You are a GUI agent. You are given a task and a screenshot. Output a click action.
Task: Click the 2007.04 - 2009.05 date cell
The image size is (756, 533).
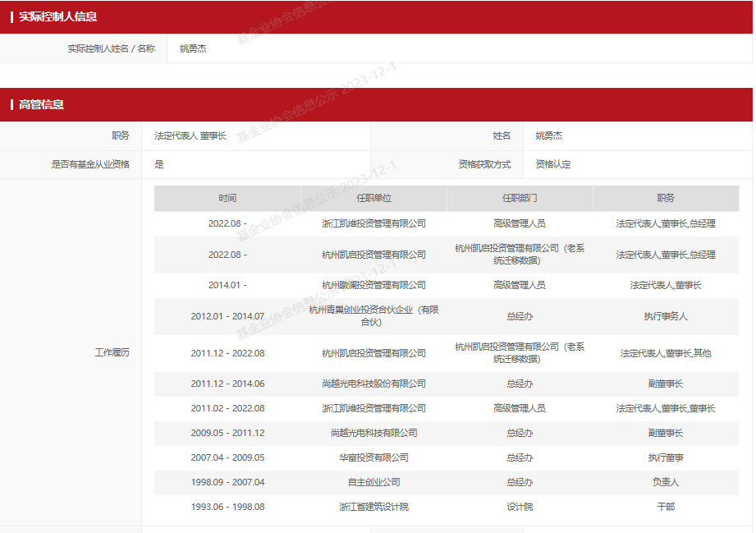coord(227,457)
